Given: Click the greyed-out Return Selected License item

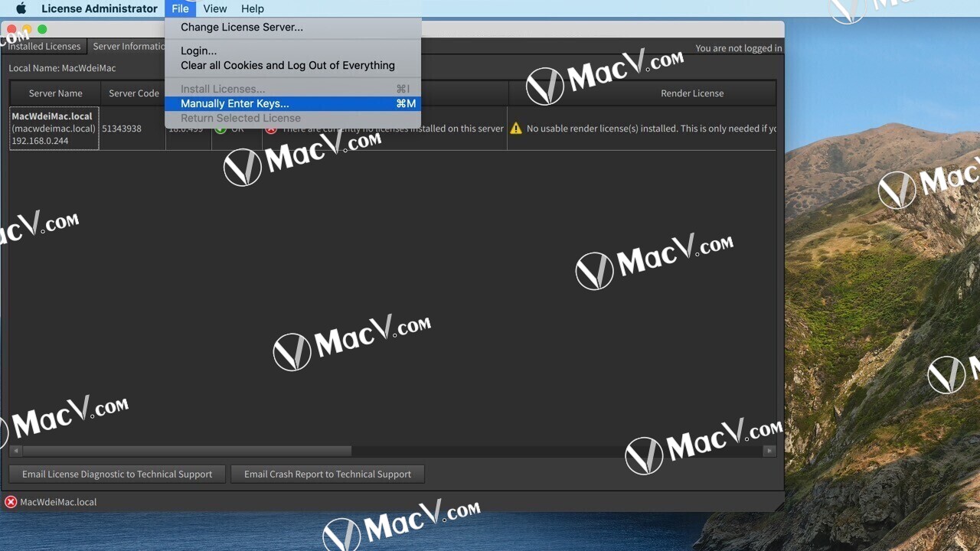Looking at the screenshot, I should coord(293,118).
